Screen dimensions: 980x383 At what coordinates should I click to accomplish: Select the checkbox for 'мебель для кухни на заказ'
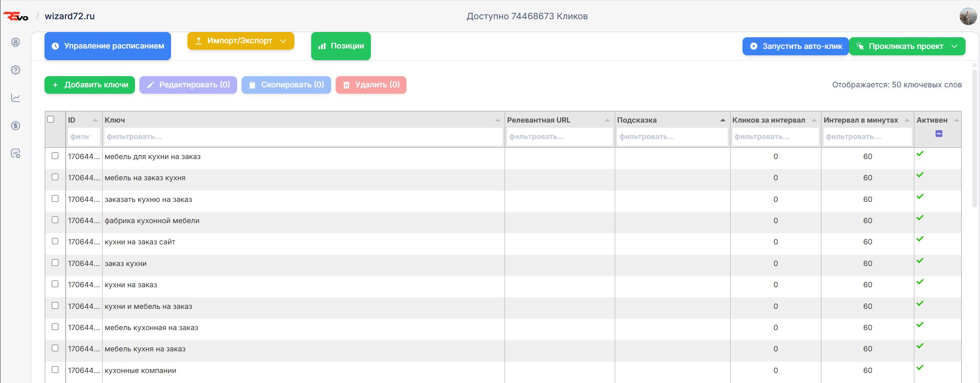point(55,156)
